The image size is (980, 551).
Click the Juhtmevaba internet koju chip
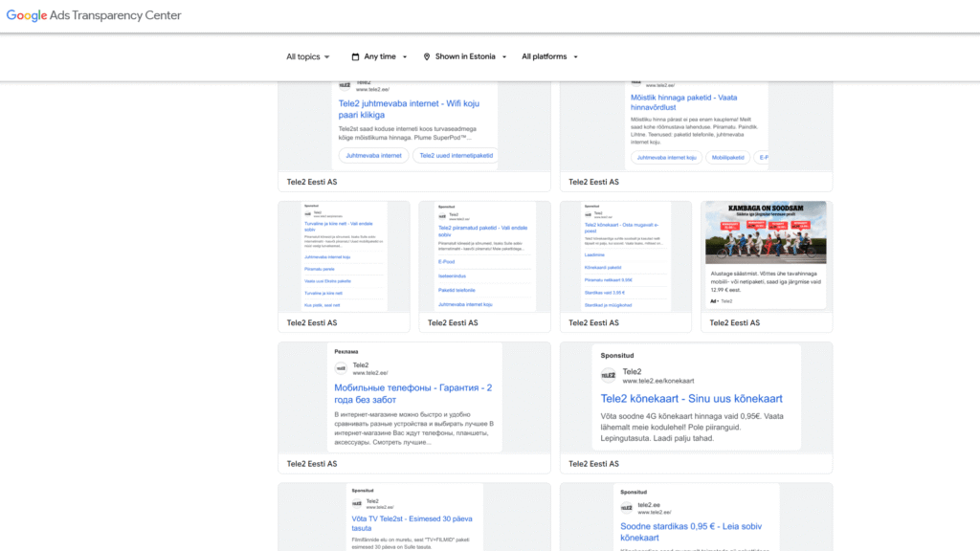tap(666, 158)
